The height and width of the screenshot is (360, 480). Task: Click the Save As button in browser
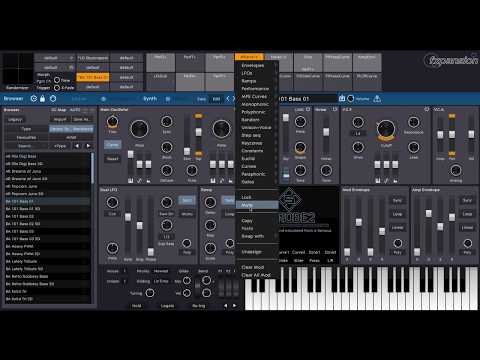point(81,119)
